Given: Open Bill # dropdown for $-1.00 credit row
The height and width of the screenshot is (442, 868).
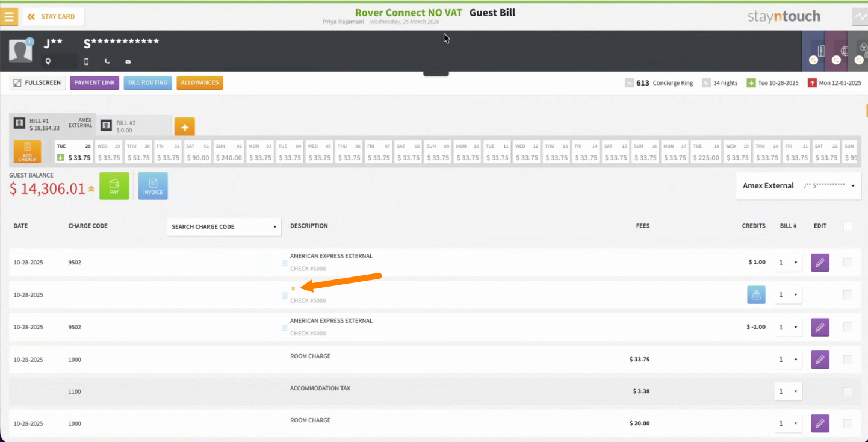Looking at the screenshot, I should [788, 328].
